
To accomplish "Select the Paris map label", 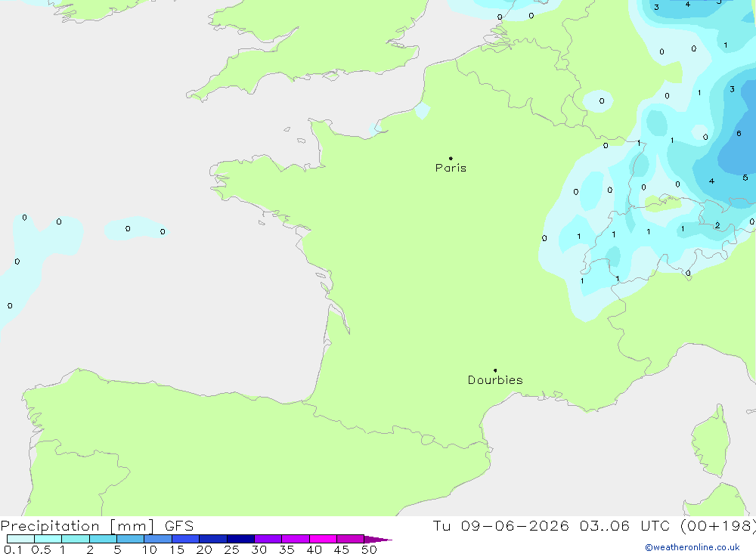I will pos(451,168).
